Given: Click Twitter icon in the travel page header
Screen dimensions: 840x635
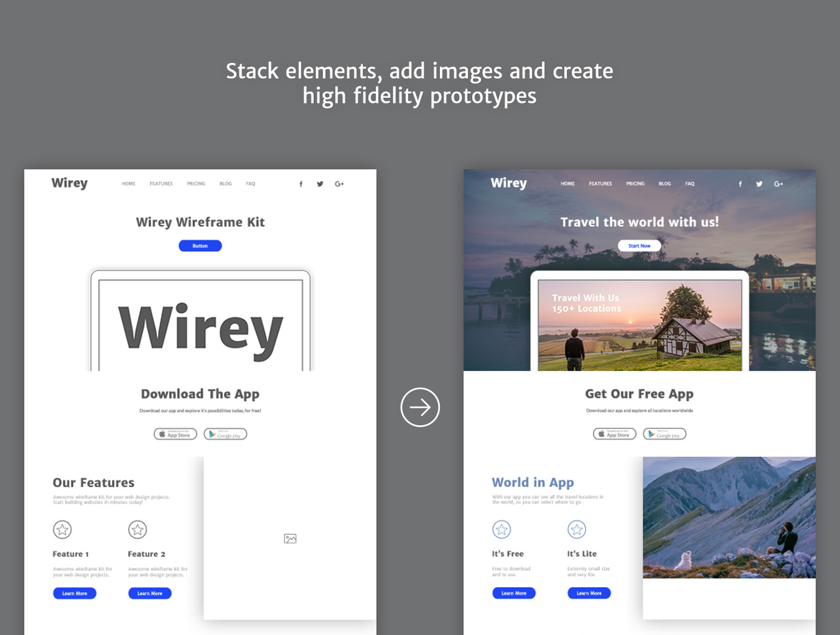Looking at the screenshot, I should tap(759, 184).
